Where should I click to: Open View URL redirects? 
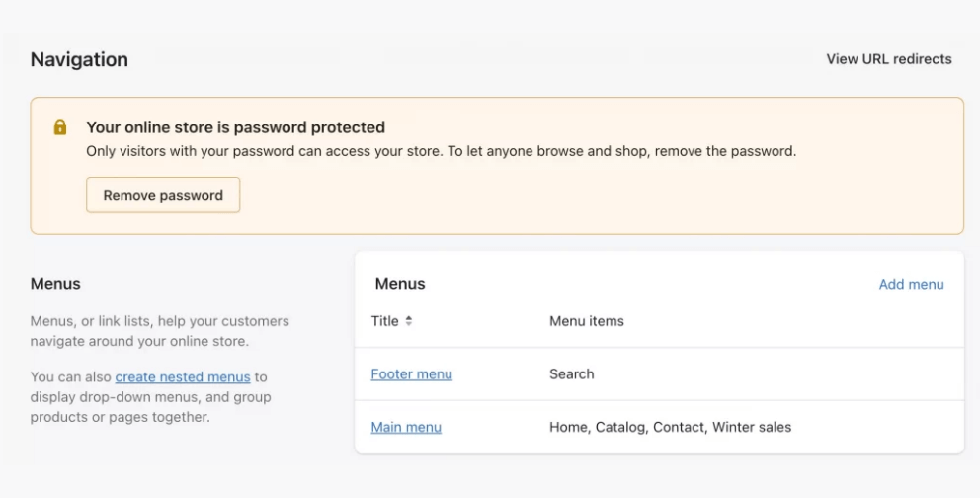889,59
